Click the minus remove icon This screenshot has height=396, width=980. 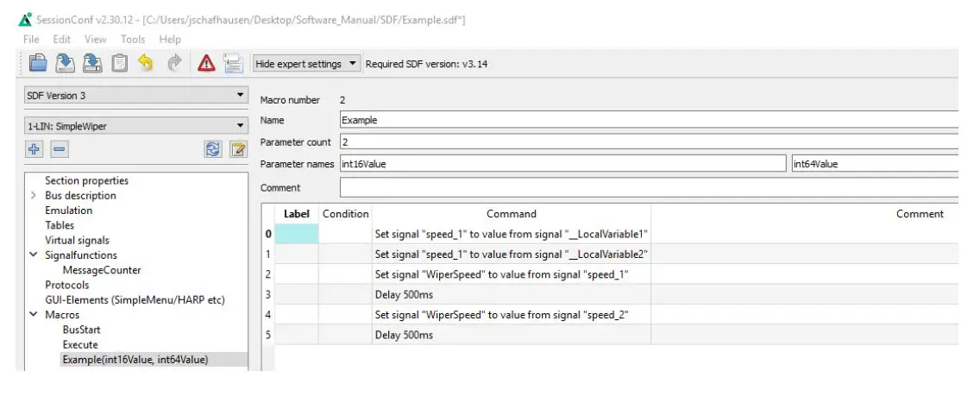(58, 150)
